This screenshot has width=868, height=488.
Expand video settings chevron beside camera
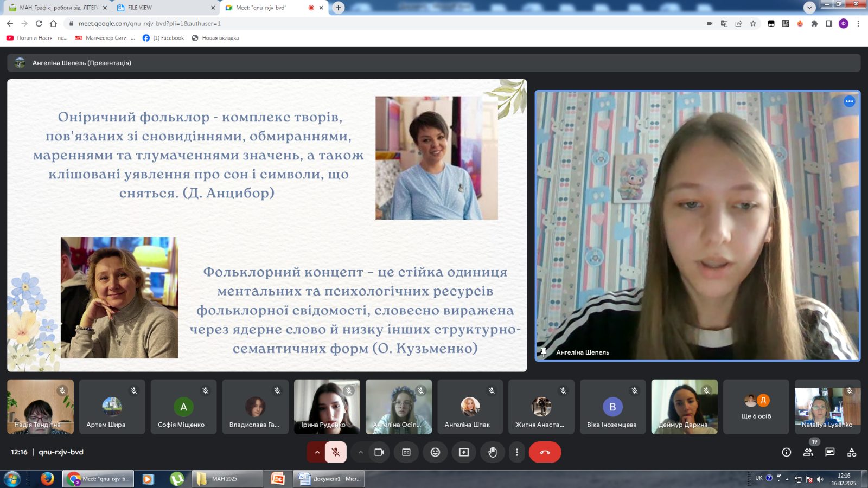click(360, 452)
